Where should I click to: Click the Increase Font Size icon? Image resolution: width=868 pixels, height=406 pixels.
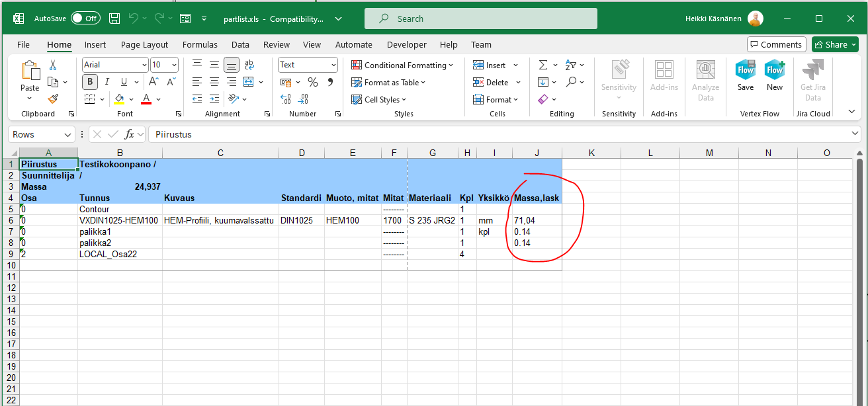click(153, 82)
